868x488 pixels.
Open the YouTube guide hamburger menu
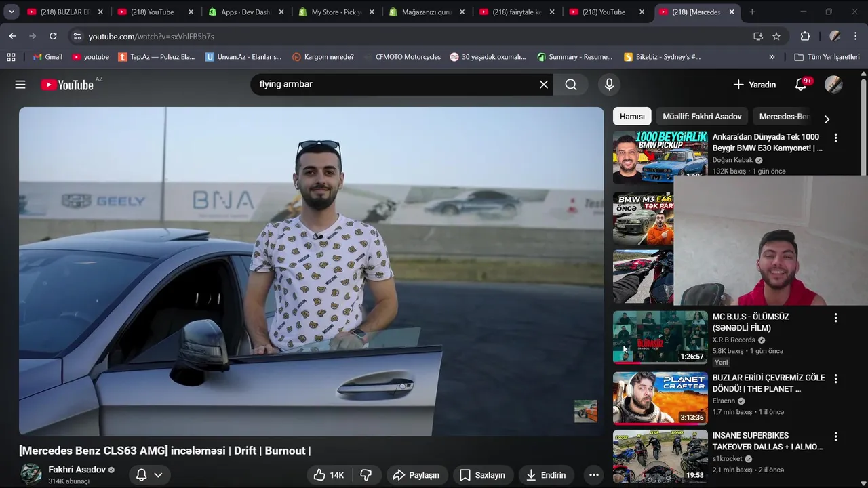(20, 85)
